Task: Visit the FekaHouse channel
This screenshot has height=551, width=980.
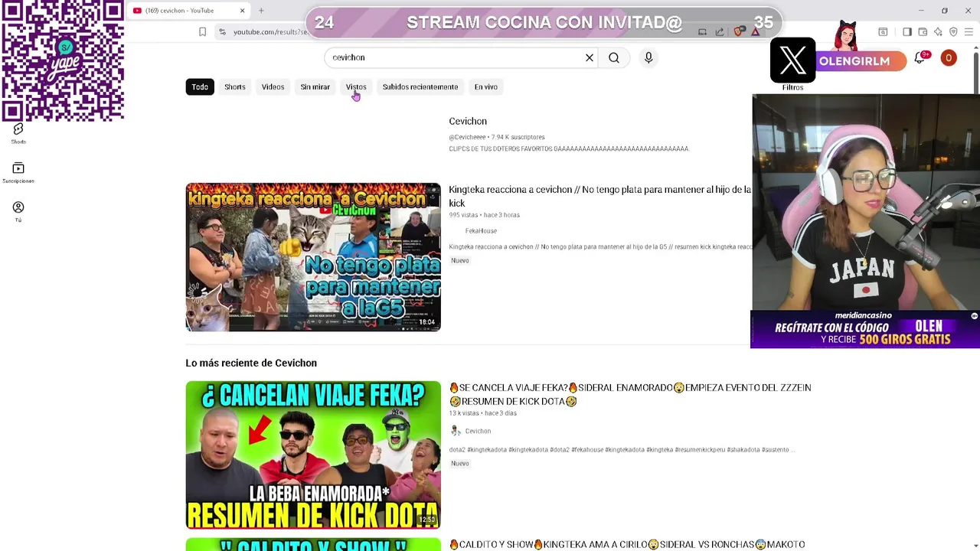Action: coord(481,230)
